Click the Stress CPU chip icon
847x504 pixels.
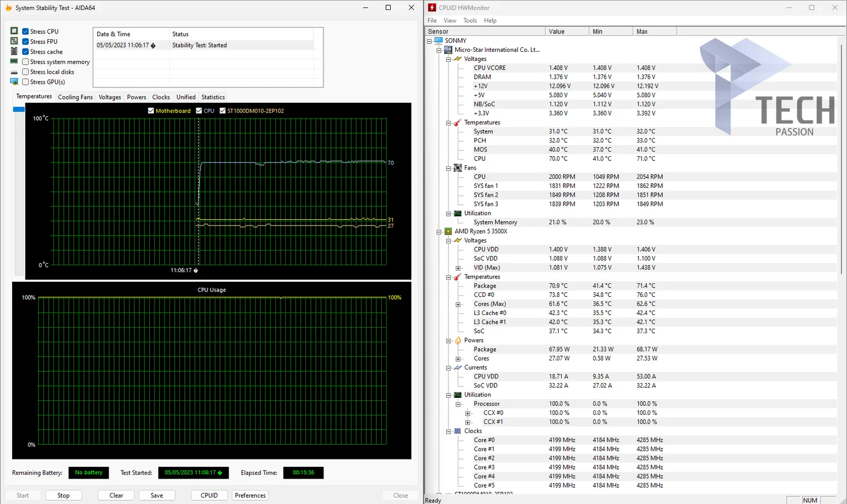tap(14, 31)
